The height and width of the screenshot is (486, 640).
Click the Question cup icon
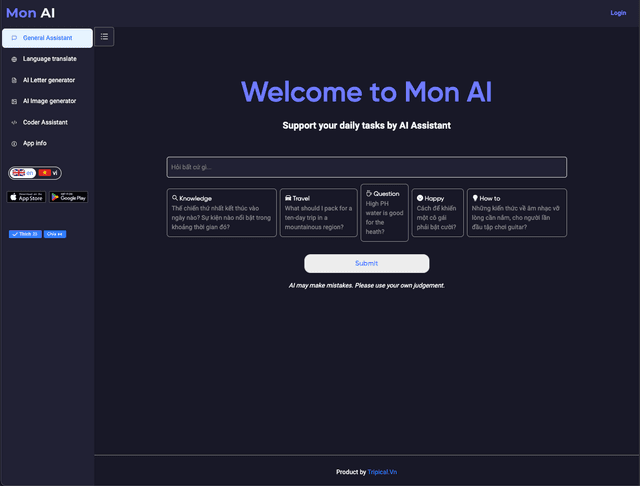click(369, 193)
